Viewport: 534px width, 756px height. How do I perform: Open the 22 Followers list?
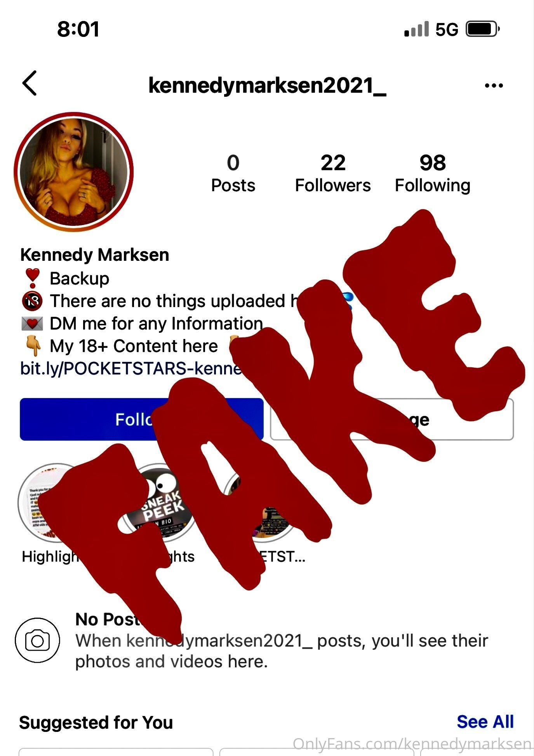pyautogui.click(x=333, y=173)
